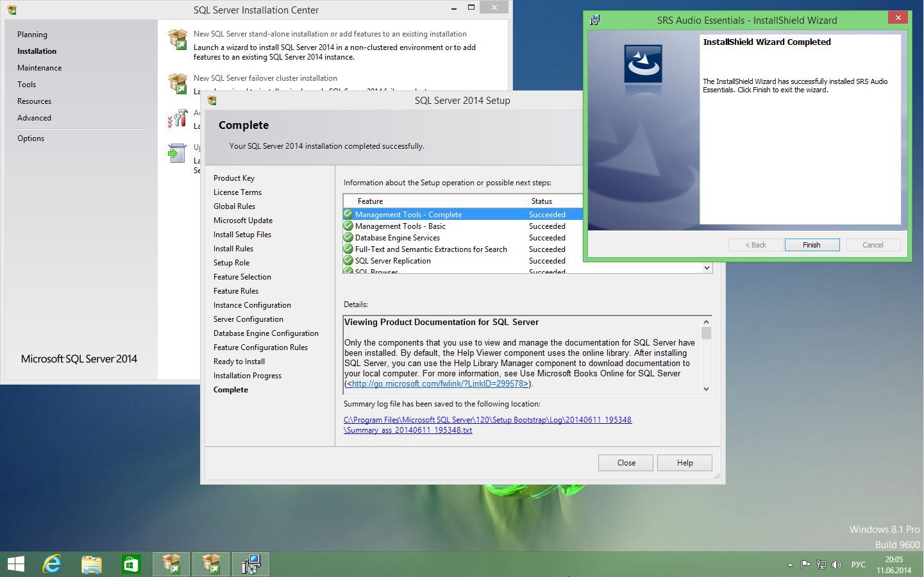The width and height of the screenshot is (924, 577).
Task: Click SQL Server Installation Center title icon
Action: pyautogui.click(x=12, y=10)
